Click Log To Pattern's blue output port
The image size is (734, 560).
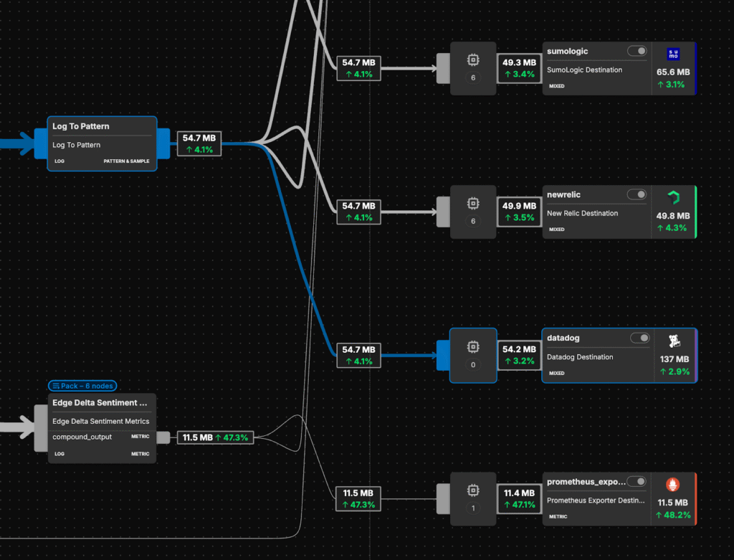[x=163, y=143]
